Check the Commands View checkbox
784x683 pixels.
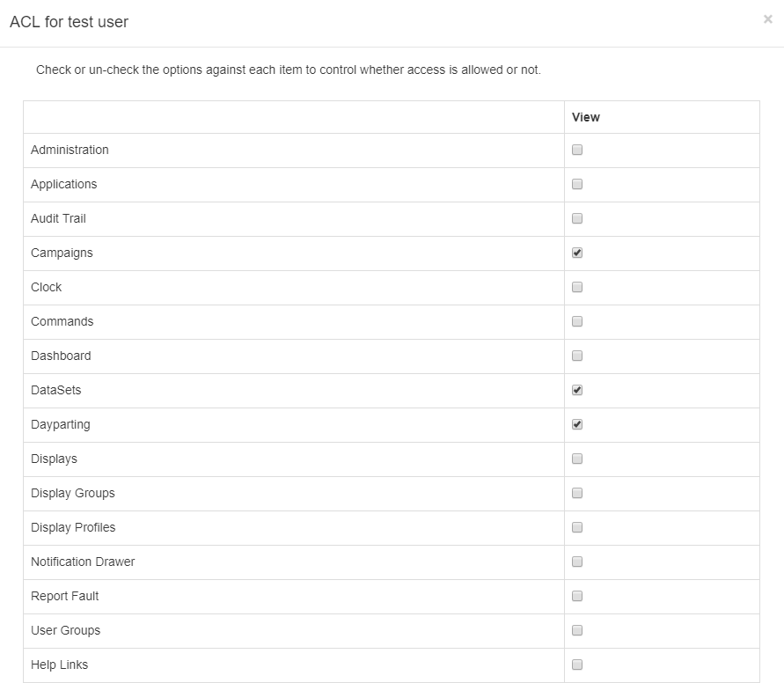click(x=577, y=321)
